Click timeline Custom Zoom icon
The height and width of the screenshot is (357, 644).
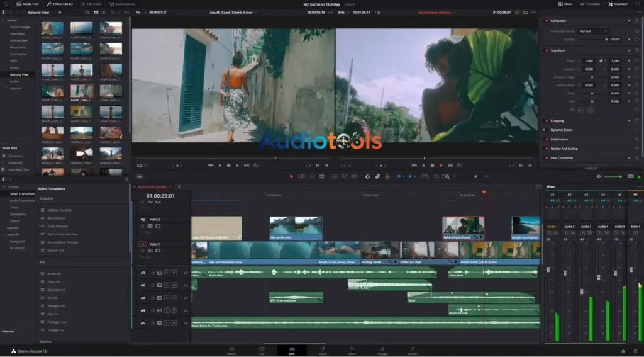tap(446, 176)
